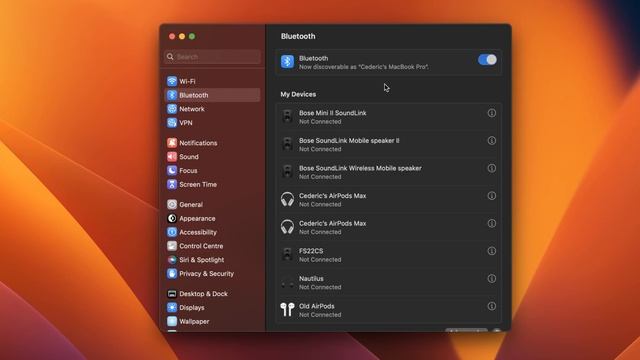The image size is (640, 360).
Task: Open Notifications settings
Action: [x=212, y=143]
